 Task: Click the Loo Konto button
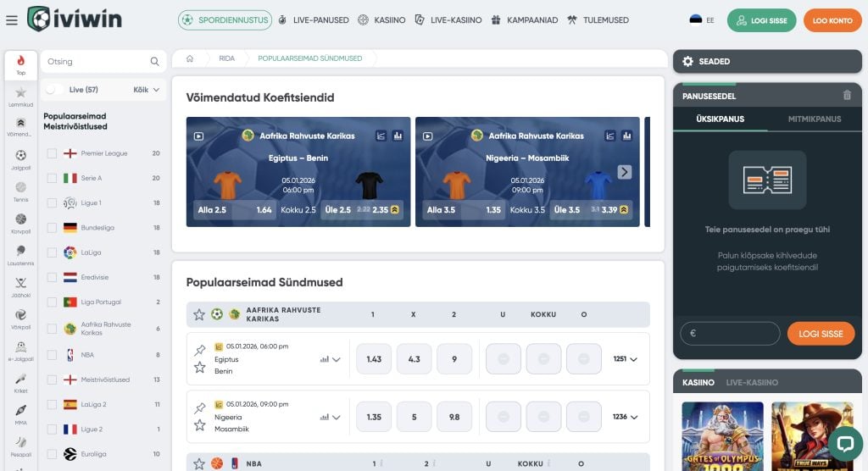[832, 20]
